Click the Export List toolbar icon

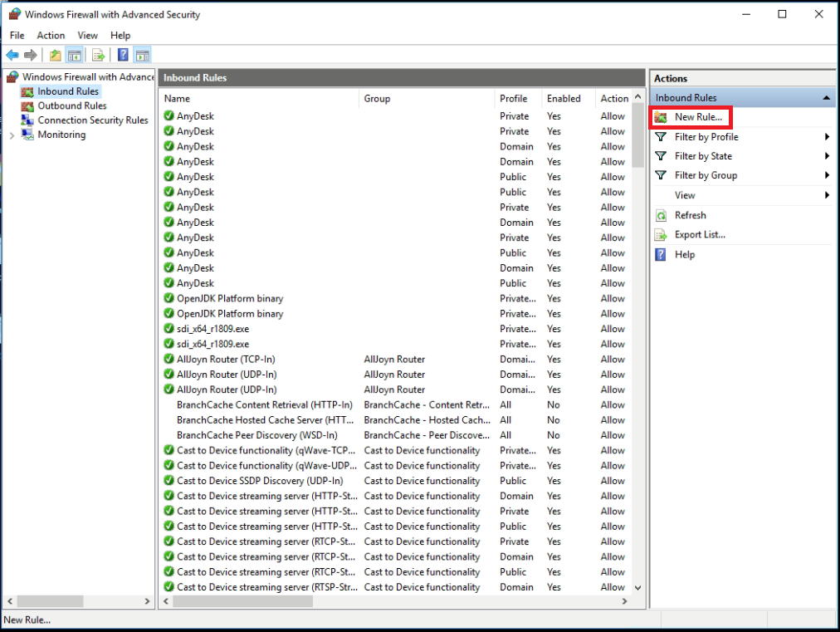point(98,55)
